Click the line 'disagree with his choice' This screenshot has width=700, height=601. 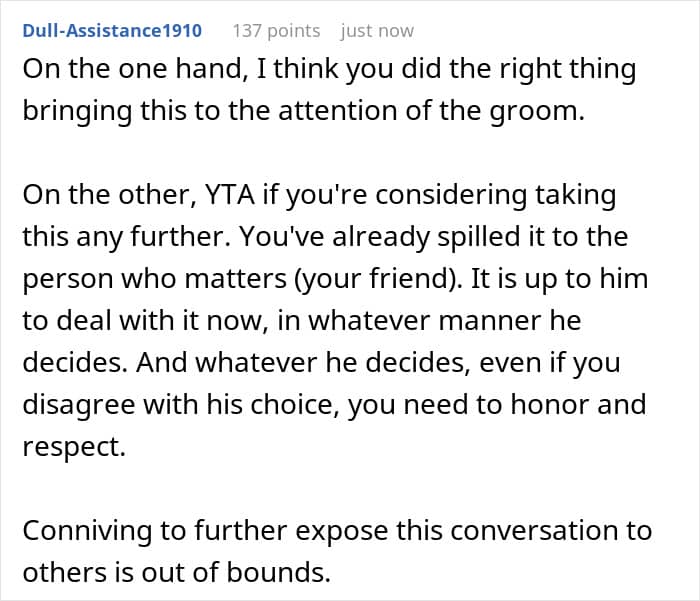point(334,405)
